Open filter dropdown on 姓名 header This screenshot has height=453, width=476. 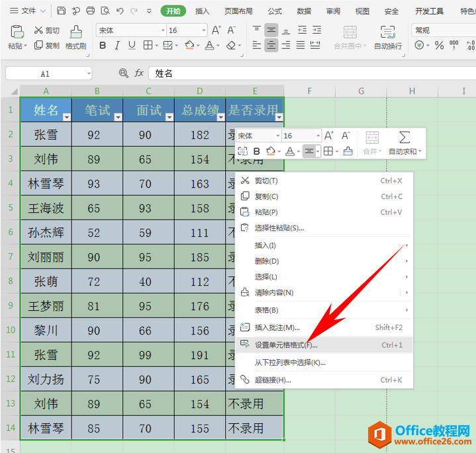point(66,117)
